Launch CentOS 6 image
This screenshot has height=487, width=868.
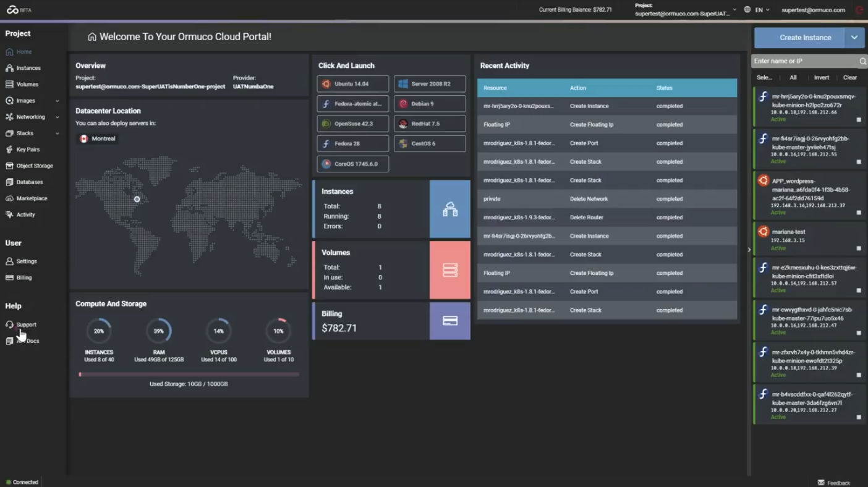(430, 143)
